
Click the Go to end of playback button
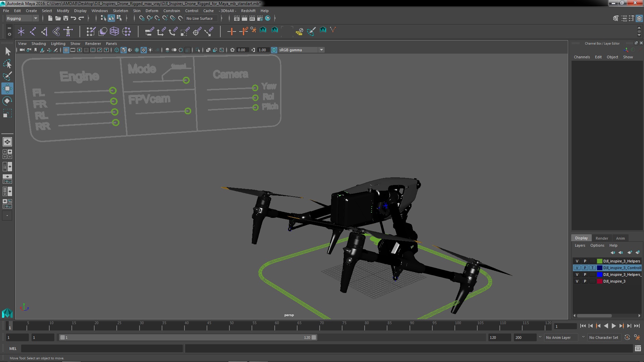tap(637, 326)
